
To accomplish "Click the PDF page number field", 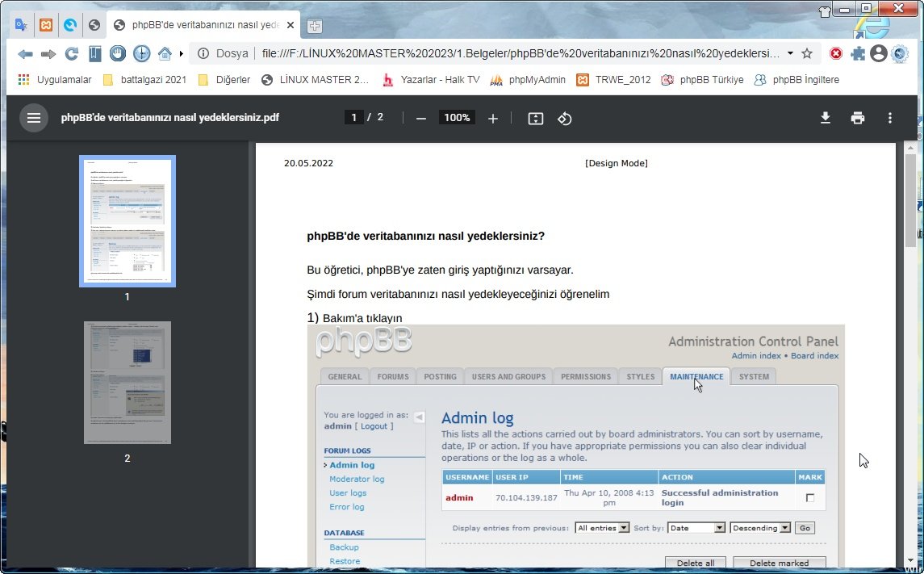I will pyautogui.click(x=353, y=117).
